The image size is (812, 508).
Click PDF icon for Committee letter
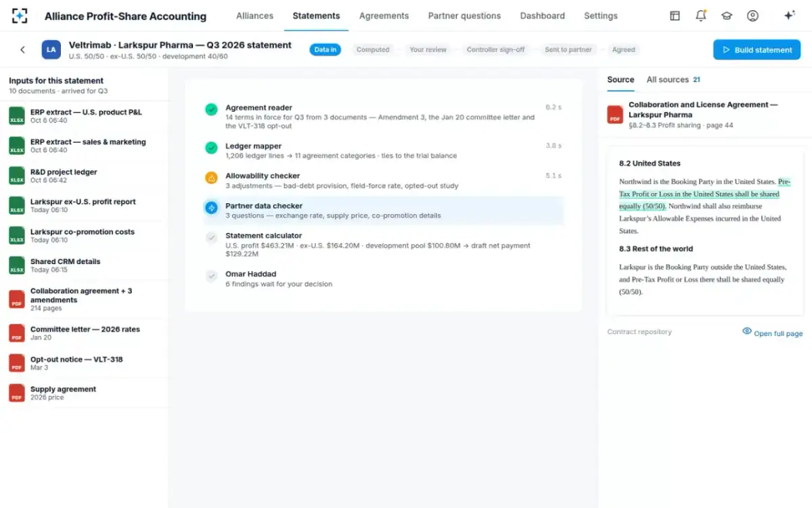click(17, 333)
